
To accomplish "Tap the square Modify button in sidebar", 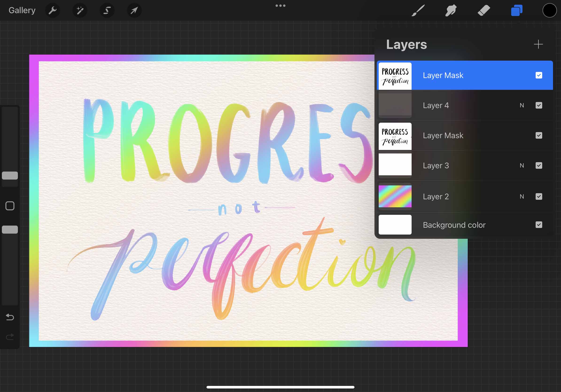I will (x=10, y=206).
